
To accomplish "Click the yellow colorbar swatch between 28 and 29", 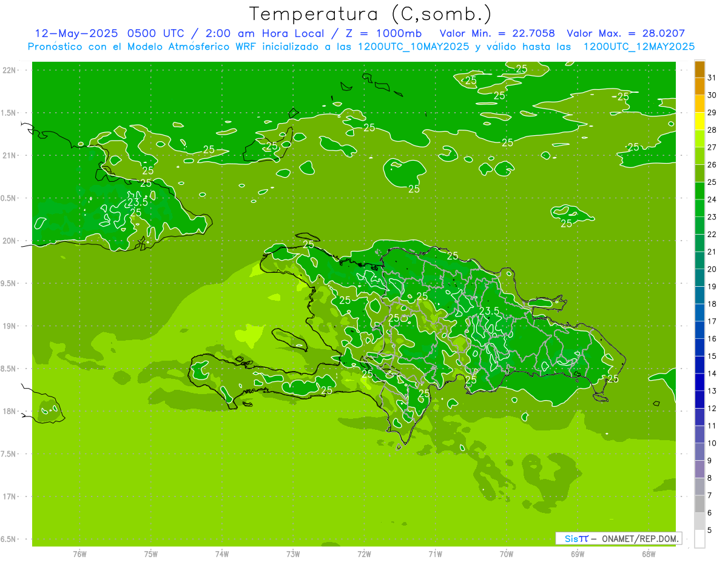I will pyautogui.click(x=699, y=122).
